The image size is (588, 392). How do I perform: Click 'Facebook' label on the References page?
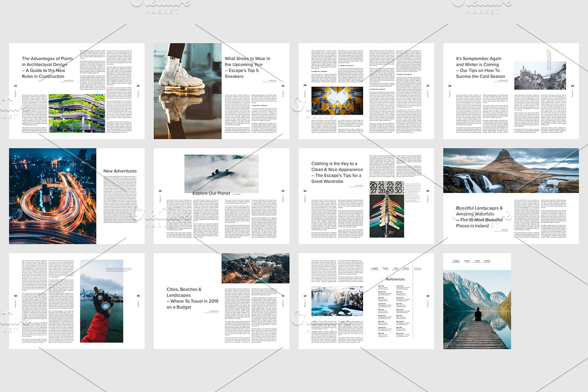point(406,268)
